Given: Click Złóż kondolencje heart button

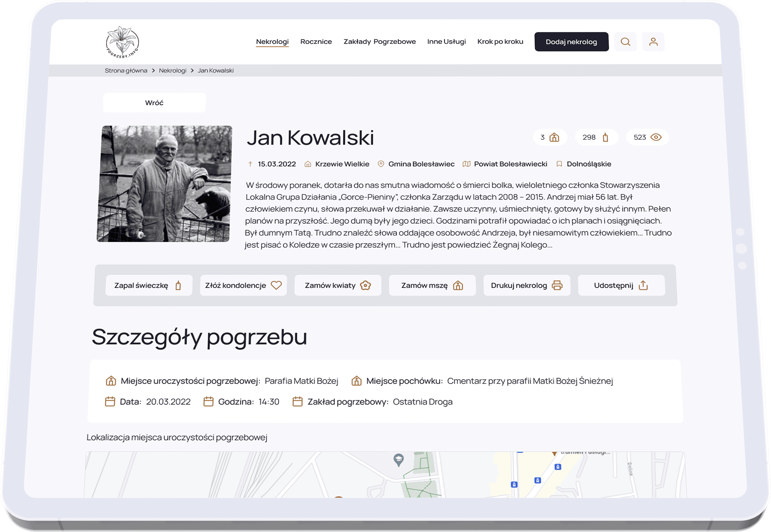Looking at the screenshot, I should point(243,285).
